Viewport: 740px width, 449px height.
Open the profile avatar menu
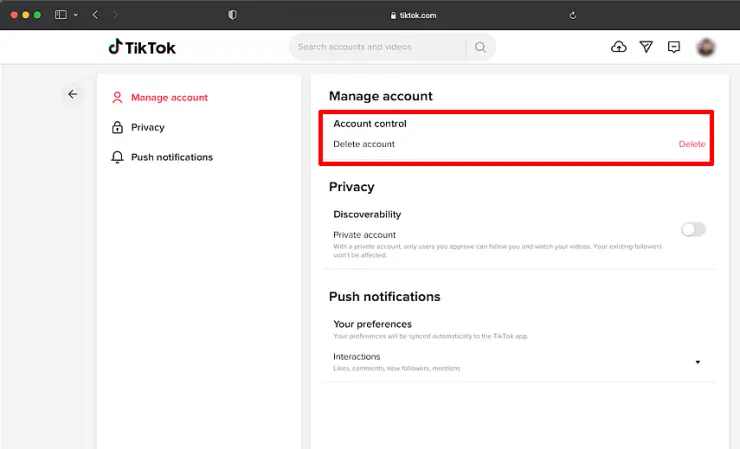pyautogui.click(x=706, y=47)
